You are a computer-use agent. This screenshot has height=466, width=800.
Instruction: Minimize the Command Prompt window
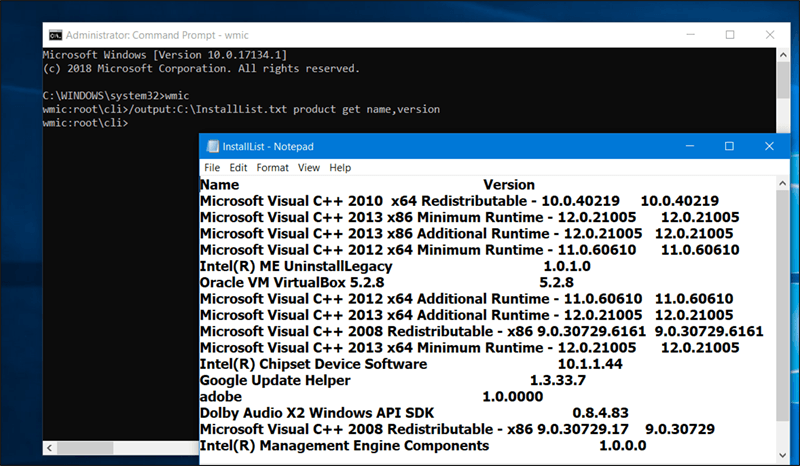pyautogui.click(x=690, y=35)
